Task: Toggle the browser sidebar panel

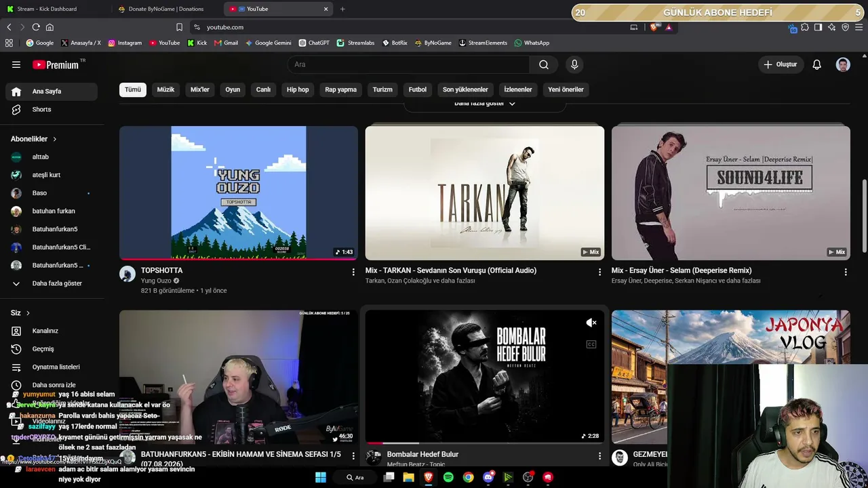Action: [x=818, y=27]
